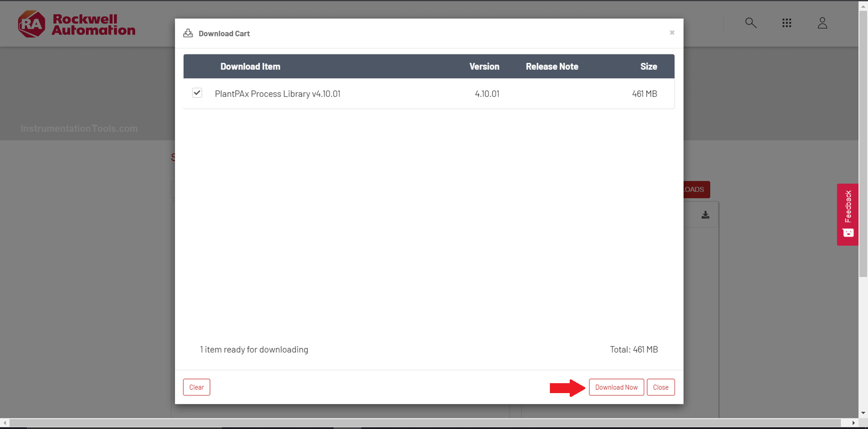Click the download arrow icon behind the dialog
The image size is (868, 429).
tap(705, 215)
